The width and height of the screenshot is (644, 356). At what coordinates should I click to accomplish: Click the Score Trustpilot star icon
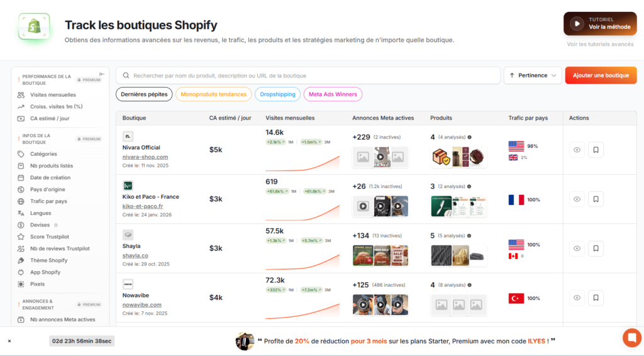point(21,237)
